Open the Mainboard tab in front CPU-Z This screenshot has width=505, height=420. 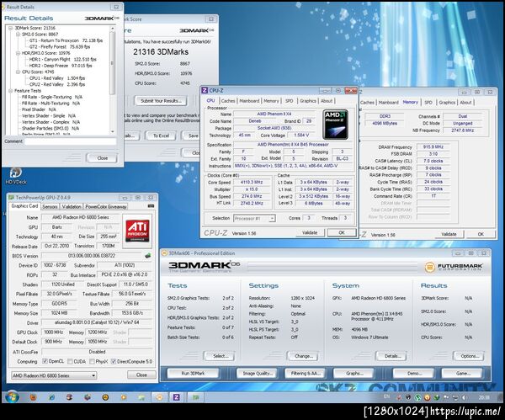coord(249,101)
